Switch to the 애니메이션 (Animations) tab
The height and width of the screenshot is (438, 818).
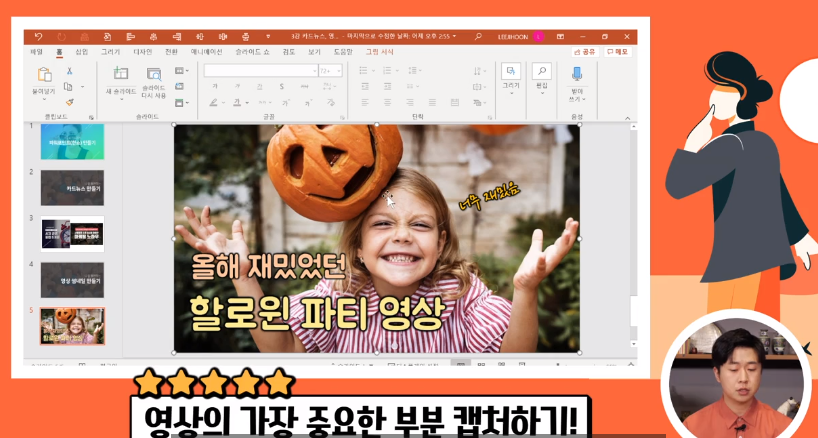(206, 52)
